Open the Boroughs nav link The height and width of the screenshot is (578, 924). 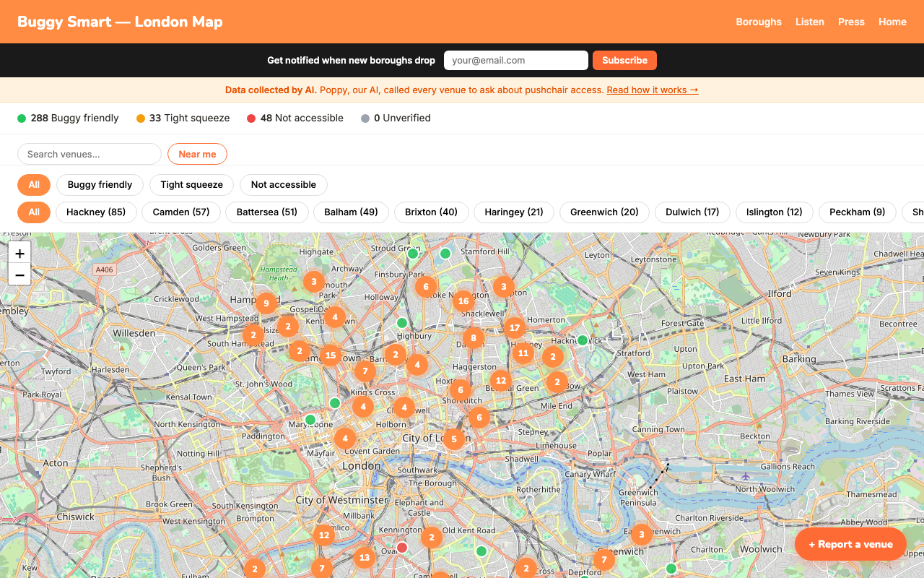tap(759, 22)
